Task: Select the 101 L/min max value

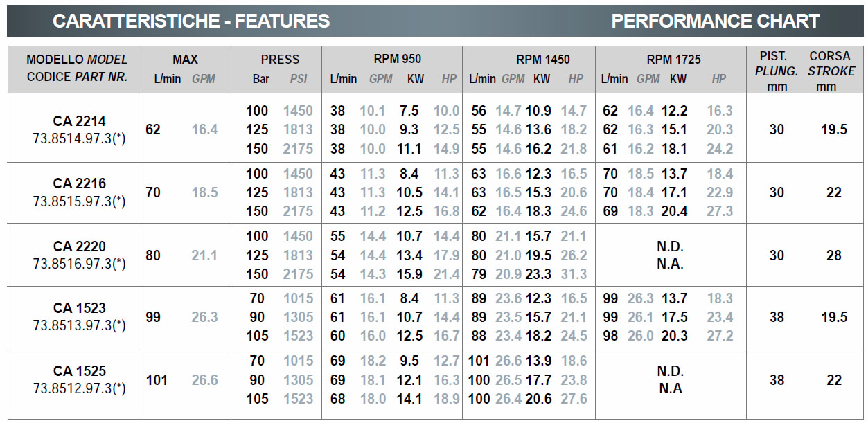Action: coord(157,380)
